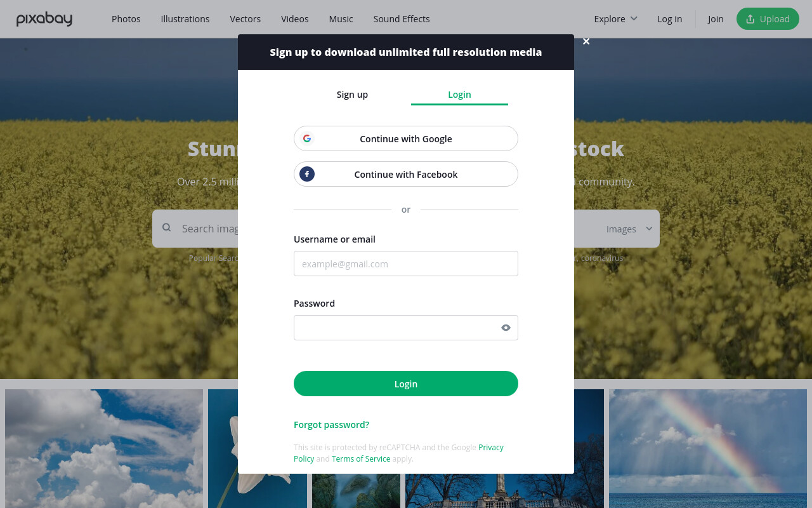Click the Facebook logo icon

(307, 174)
